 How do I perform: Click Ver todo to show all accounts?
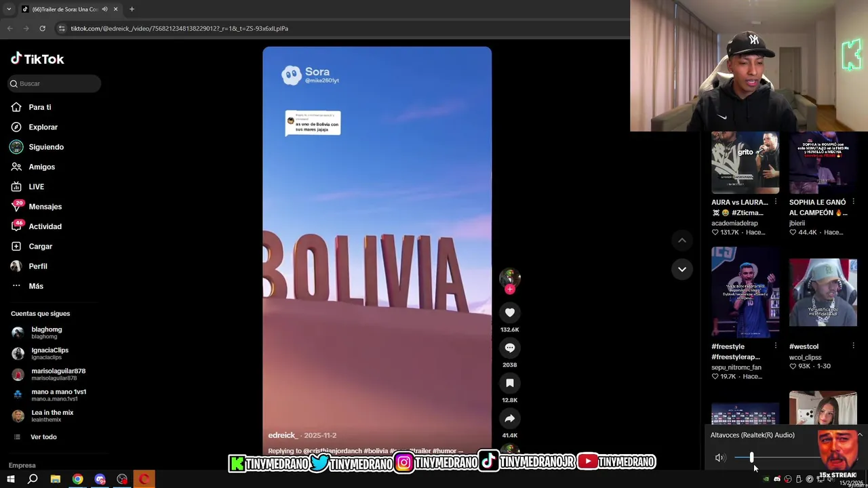tap(35, 437)
